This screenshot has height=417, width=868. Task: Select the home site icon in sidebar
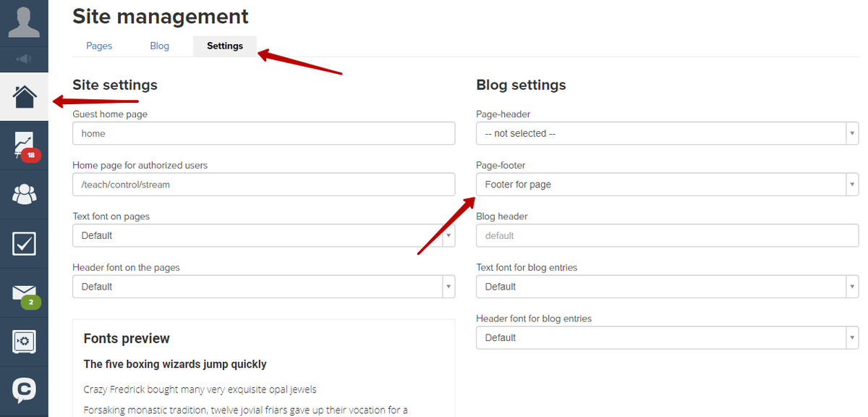pos(24,96)
